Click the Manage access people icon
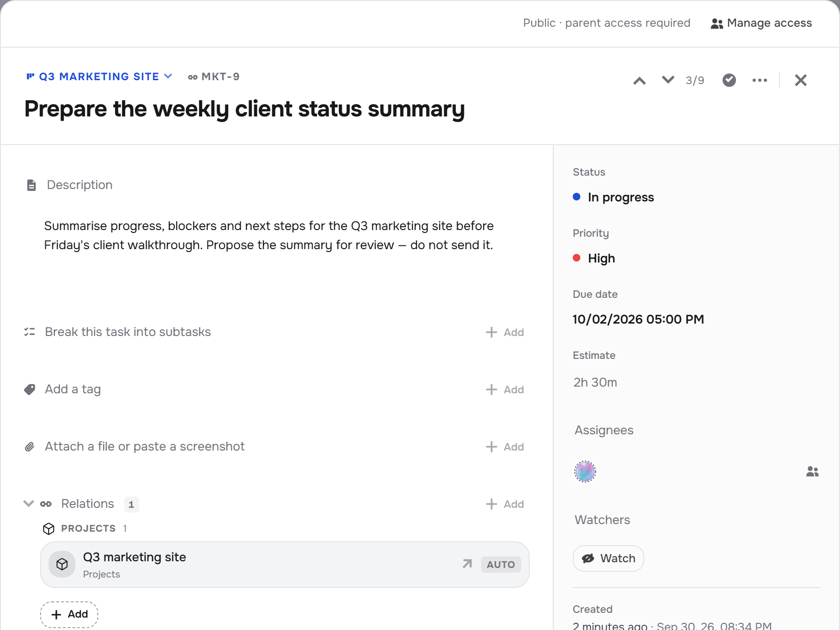The width and height of the screenshot is (840, 630). pos(716,23)
